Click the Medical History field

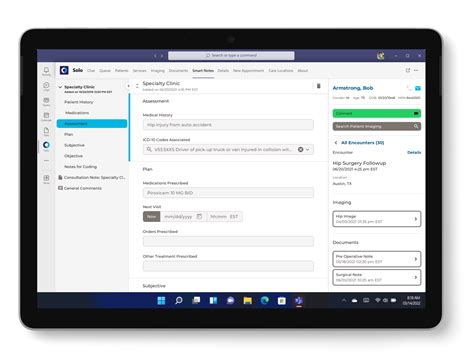228,125
